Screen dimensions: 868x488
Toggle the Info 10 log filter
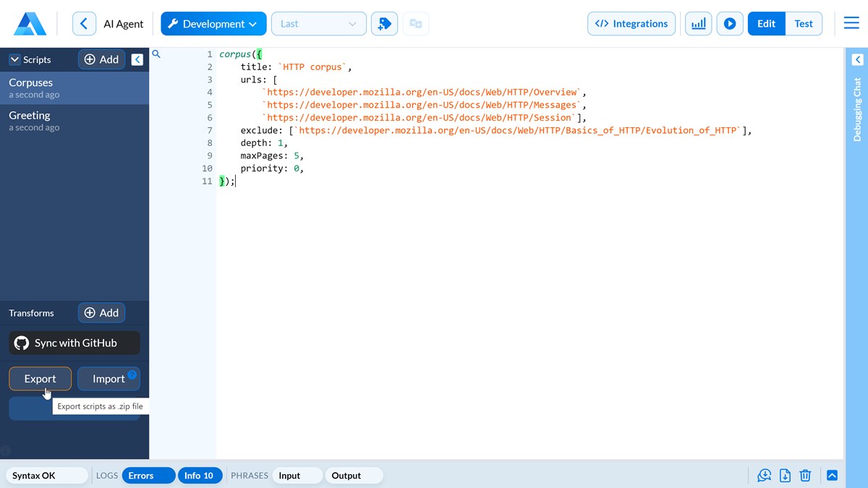tap(200, 476)
